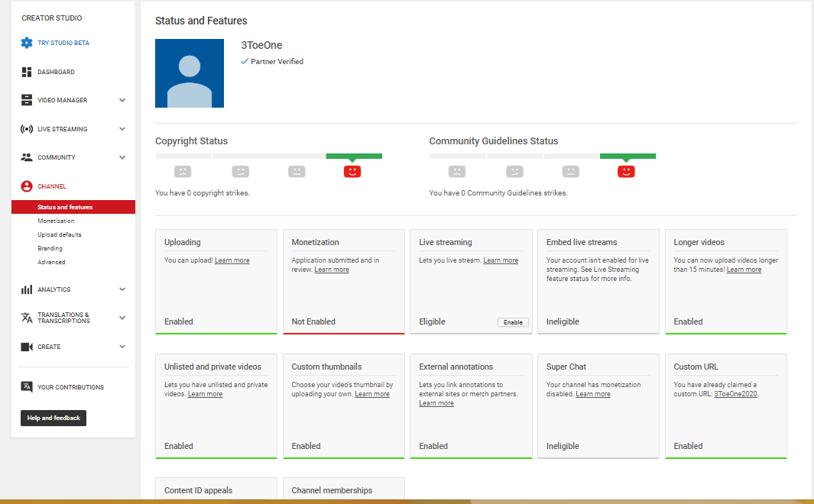The height and width of the screenshot is (504, 814).
Task: Click the 3ToeOne channel avatar image
Action: tap(190, 73)
